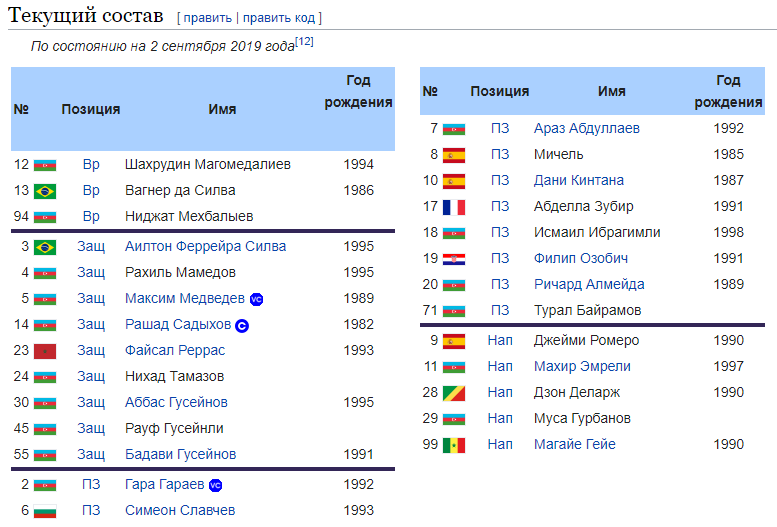Open Айлтон Феррейра Силва player page
The image size is (777, 527).
click(x=205, y=247)
